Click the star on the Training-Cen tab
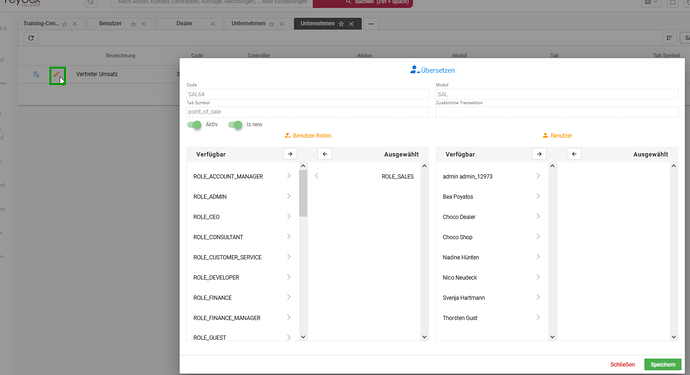 coord(65,24)
